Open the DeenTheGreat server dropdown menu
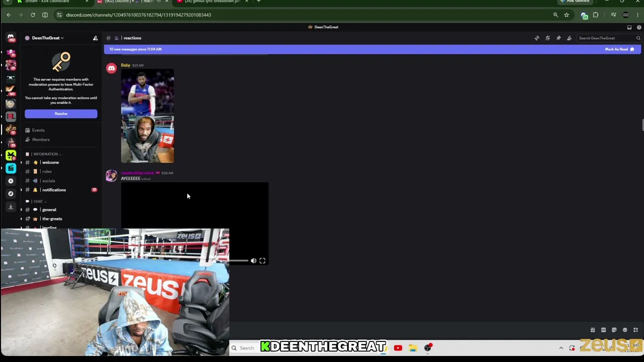The width and height of the screenshot is (644, 362). pyautogui.click(x=48, y=38)
